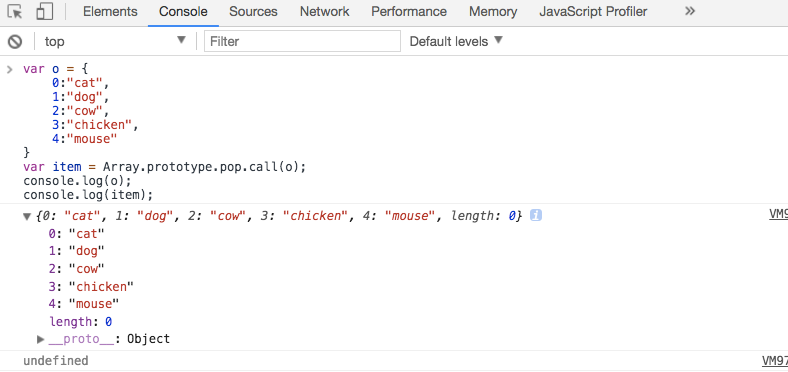Click the blue info icon beside object preview
The height and width of the screenshot is (372, 788).
(536, 216)
